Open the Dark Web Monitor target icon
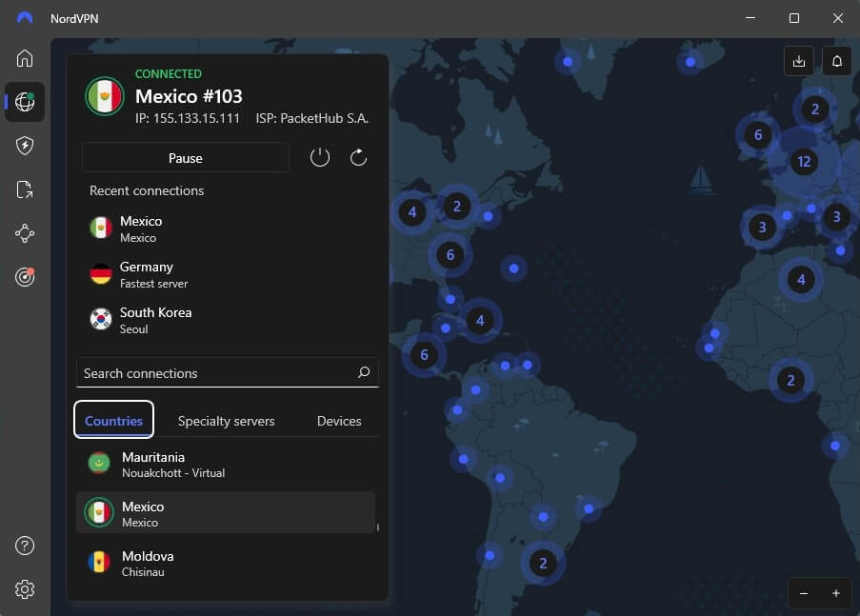The height and width of the screenshot is (616, 860). click(25, 276)
